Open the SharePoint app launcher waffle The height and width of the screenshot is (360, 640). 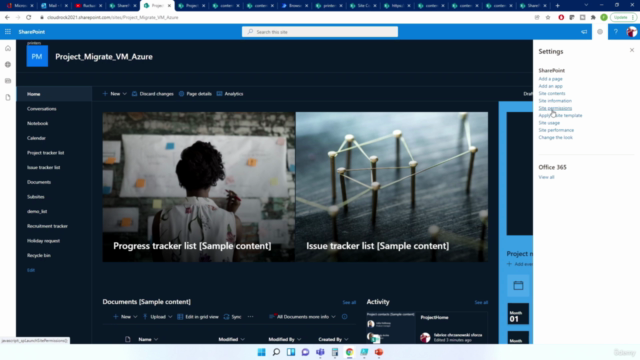point(8,32)
